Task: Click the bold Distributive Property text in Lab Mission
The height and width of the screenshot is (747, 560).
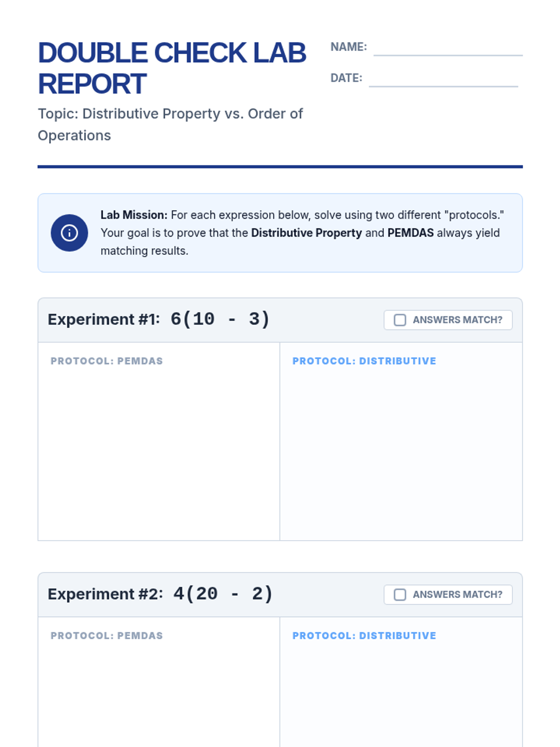Action: (306, 233)
